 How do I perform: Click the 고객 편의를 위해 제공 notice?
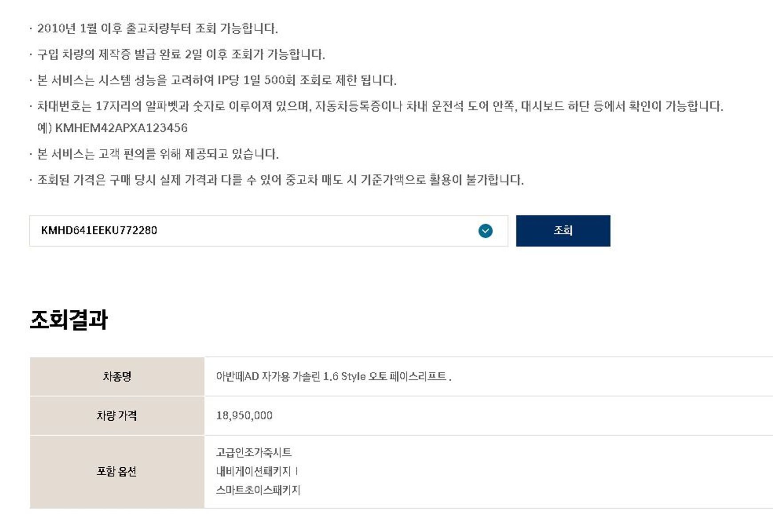point(158,154)
